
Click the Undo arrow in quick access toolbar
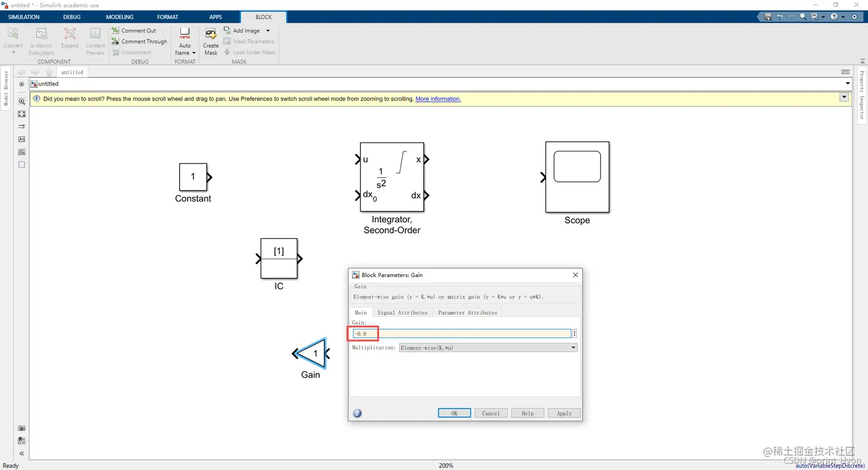tap(780, 17)
